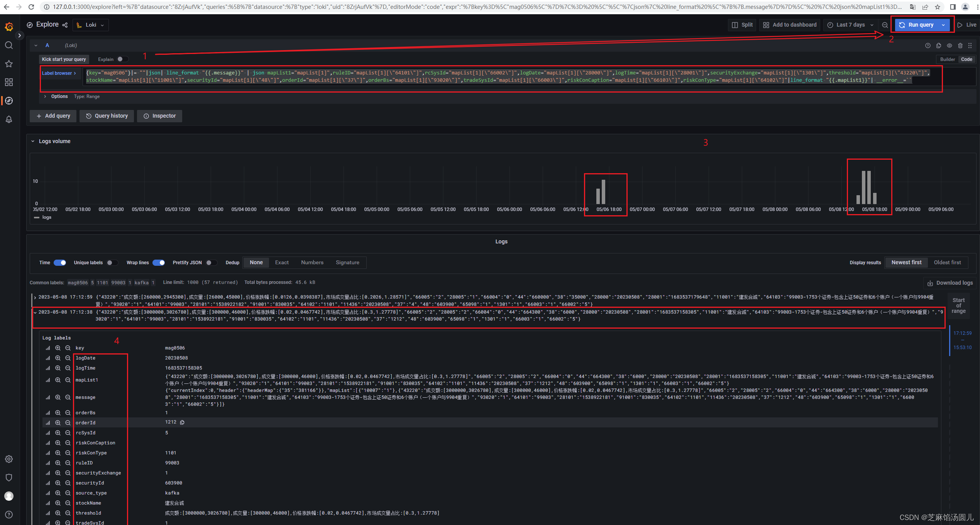The width and height of the screenshot is (980, 525).
Task: Open Starred items in sidebar
Action: pos(9,64)
